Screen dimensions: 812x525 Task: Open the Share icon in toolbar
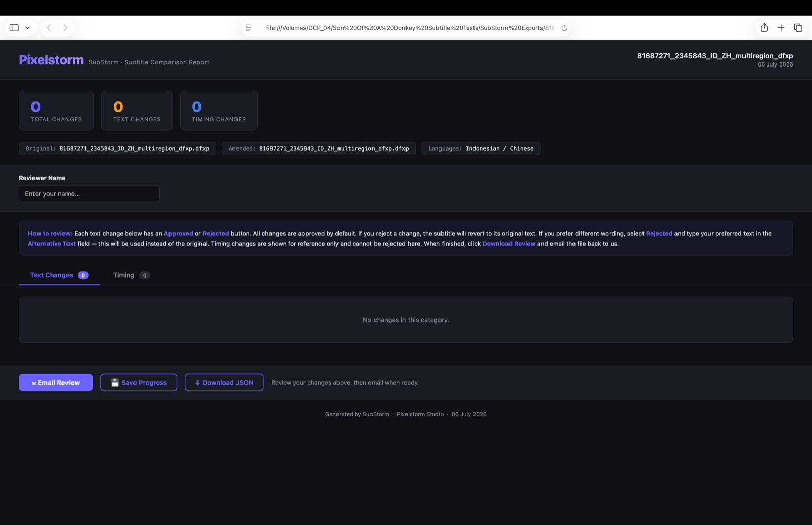coord(764,28)
